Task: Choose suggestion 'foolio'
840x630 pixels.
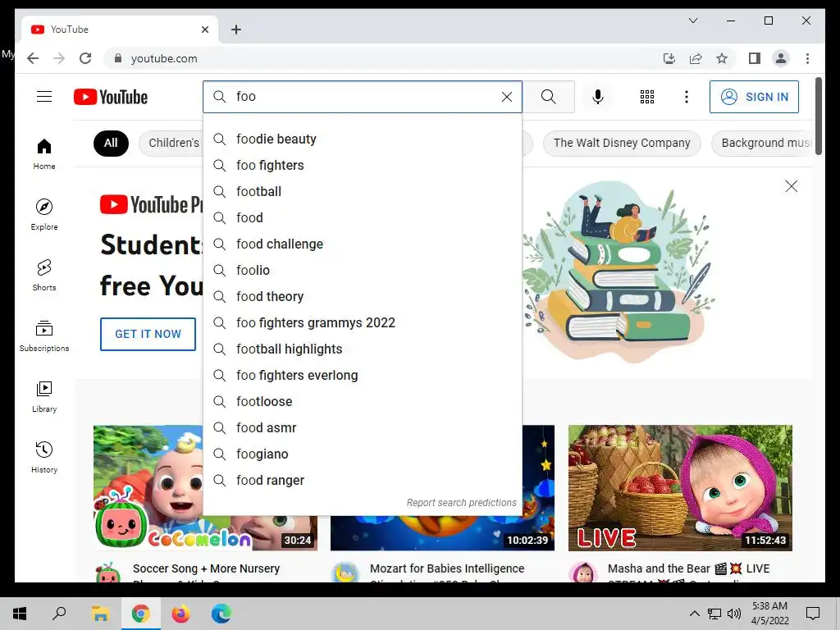Action: pyautogui.click(x=363, y=271)
